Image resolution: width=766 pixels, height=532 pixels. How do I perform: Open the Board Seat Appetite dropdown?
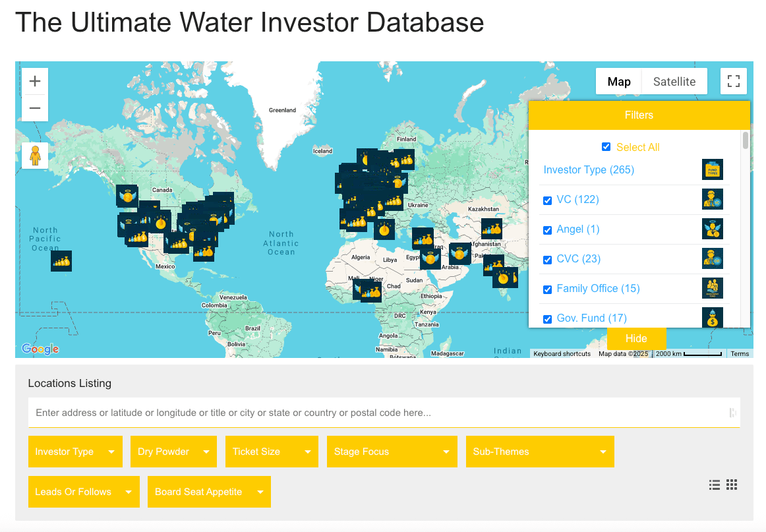pyautogui.click(x=209, y=491)
